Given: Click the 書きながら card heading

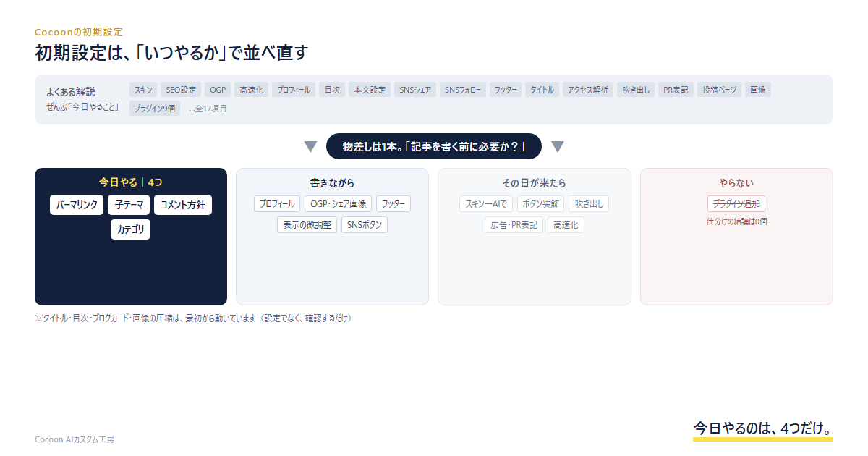Looking at the screenshot, I should (x=333, y=183).
